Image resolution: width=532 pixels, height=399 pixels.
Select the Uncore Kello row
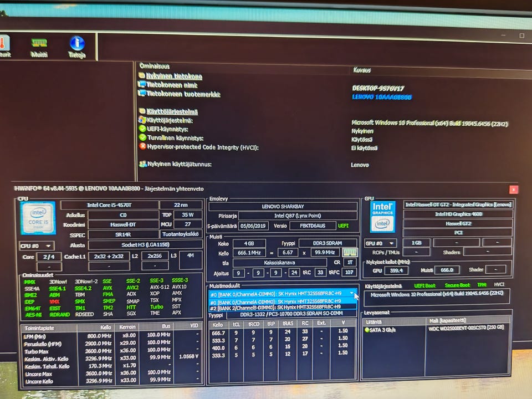(x=111, y=381)
